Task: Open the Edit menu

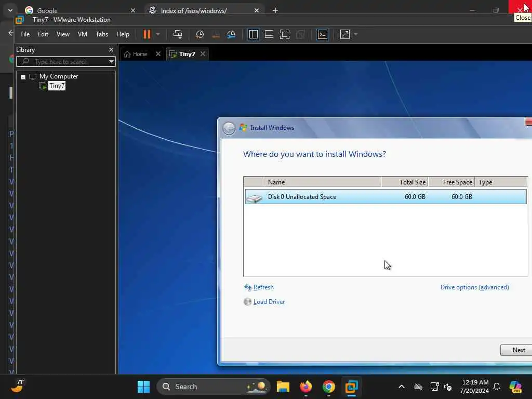Action: [43, 34]
